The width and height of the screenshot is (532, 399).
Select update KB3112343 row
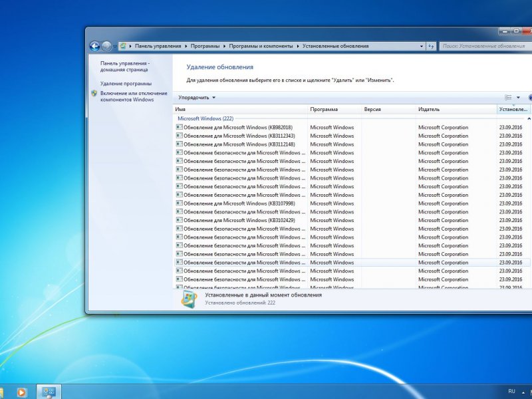pyautogui.click(x=352, y=136)
